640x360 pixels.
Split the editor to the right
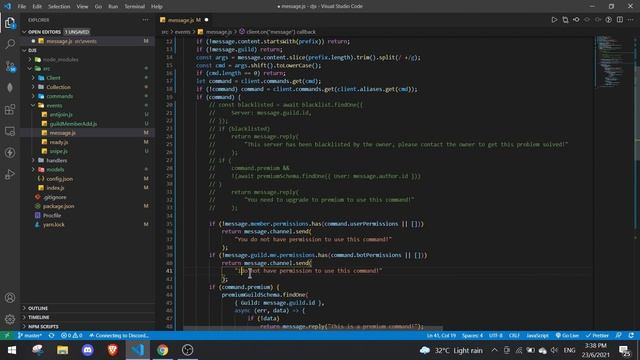[620, 20]
